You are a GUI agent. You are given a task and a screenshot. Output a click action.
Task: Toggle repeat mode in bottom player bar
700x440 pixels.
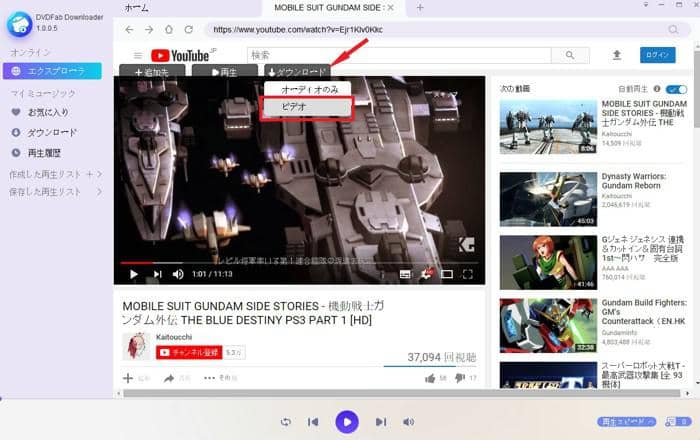click(286, 422)
